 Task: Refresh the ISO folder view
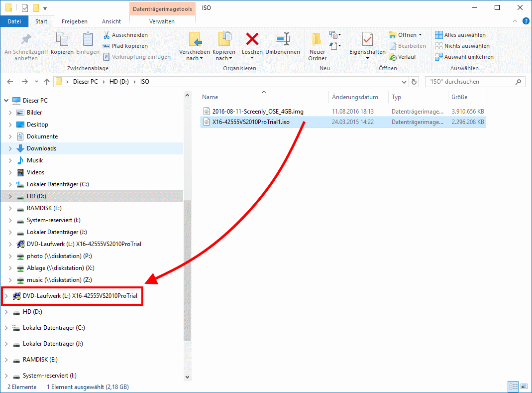tap(414, 82)
